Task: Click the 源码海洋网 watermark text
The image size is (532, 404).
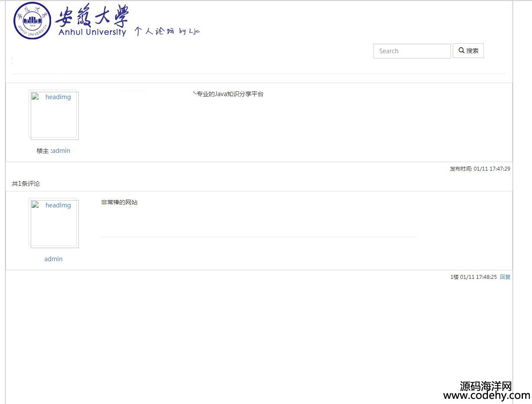Action: 486,386
